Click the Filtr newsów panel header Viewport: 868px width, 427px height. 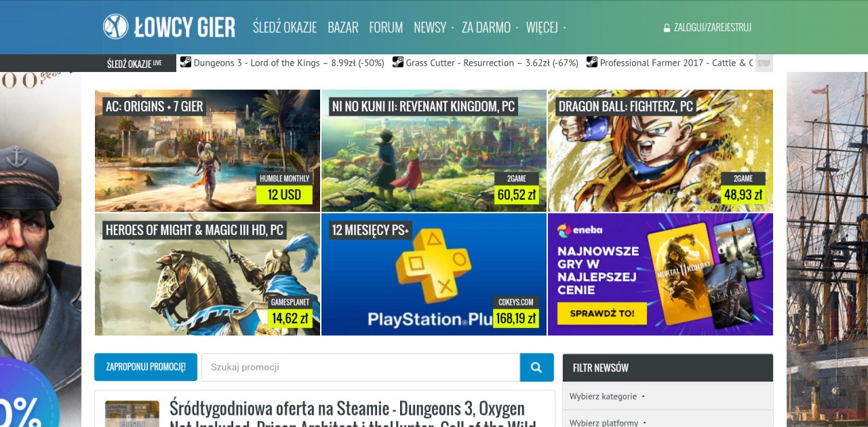pos(668,368)
